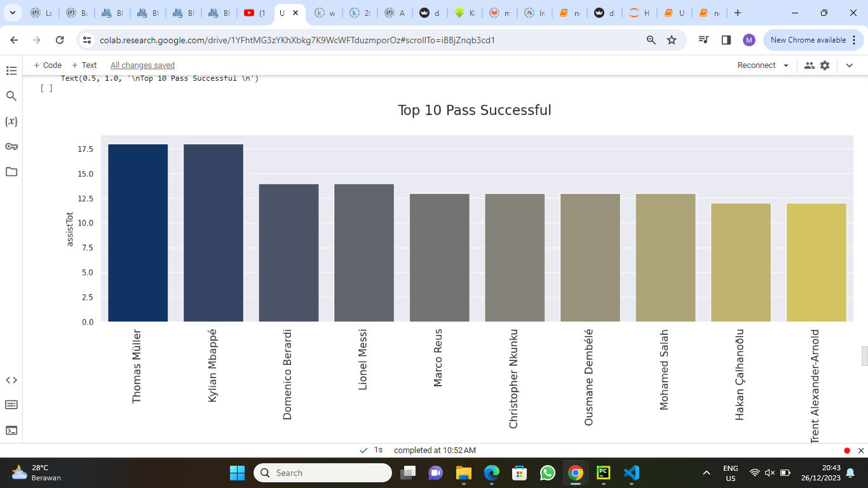Screen dimensions: 868x488
Task: Open the media controls icon
Action: point(703,40)
